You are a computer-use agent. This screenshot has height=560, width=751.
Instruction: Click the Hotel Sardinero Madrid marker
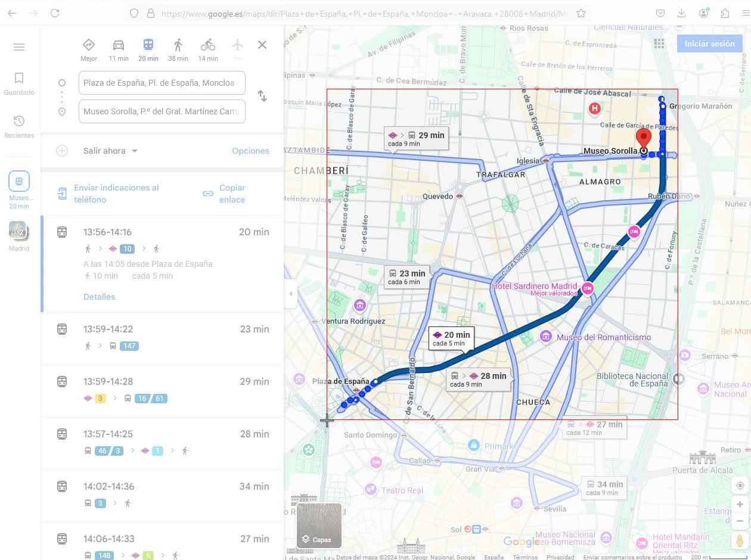[588, 289]
